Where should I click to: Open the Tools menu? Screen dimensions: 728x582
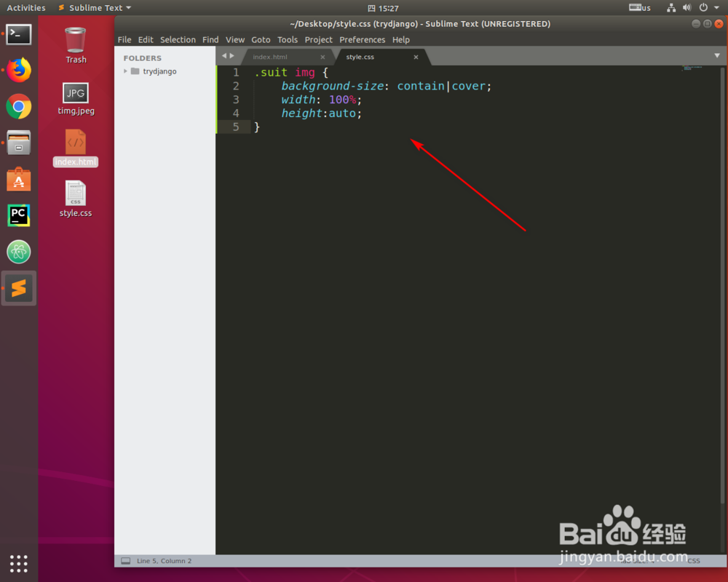288,40
